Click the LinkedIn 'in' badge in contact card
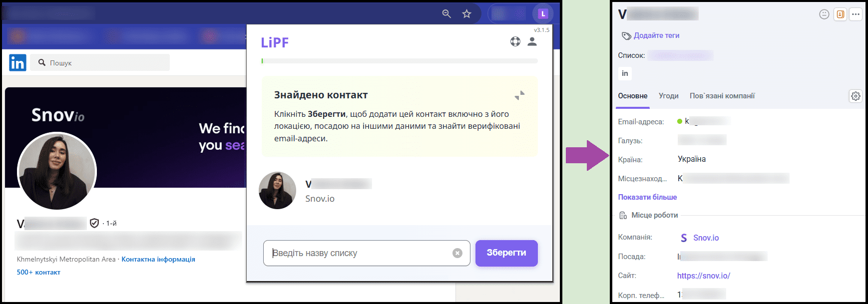This screenshot has width=868, height=304. point(625,73)
